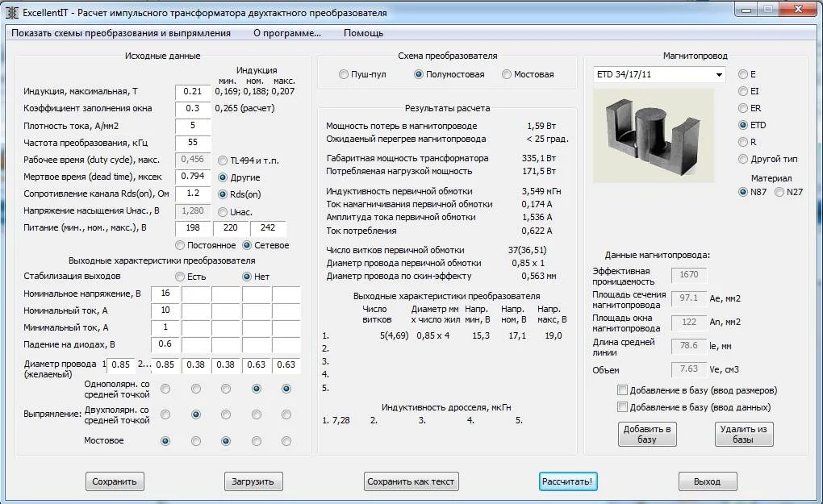Select Постоянное power supply option
Screen dimensions: 823x504
tap(180, 245)
